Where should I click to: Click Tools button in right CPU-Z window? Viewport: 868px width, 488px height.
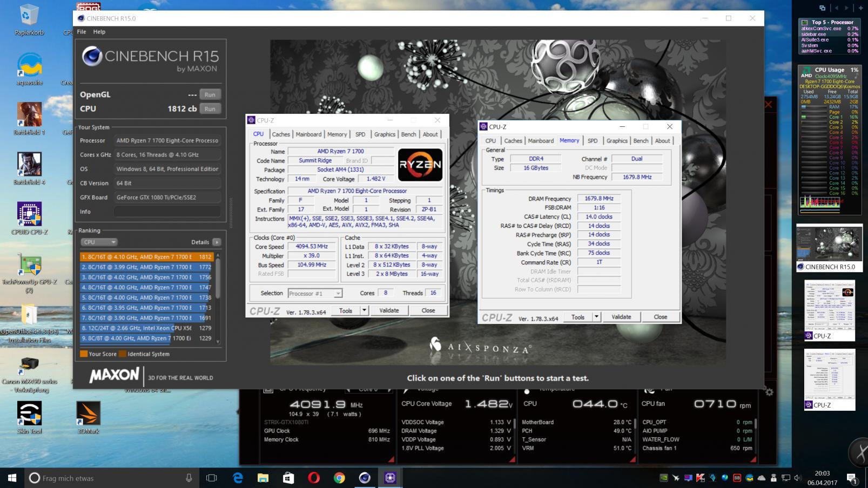(578, 317)
